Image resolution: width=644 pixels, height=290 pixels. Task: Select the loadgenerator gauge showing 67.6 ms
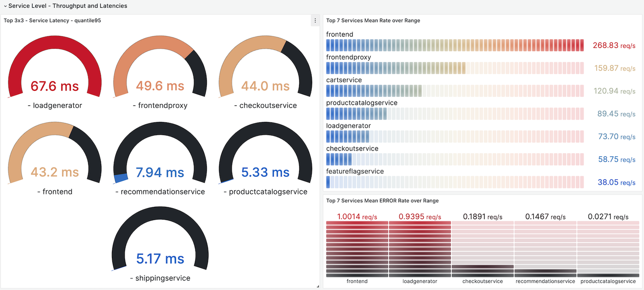54,85
